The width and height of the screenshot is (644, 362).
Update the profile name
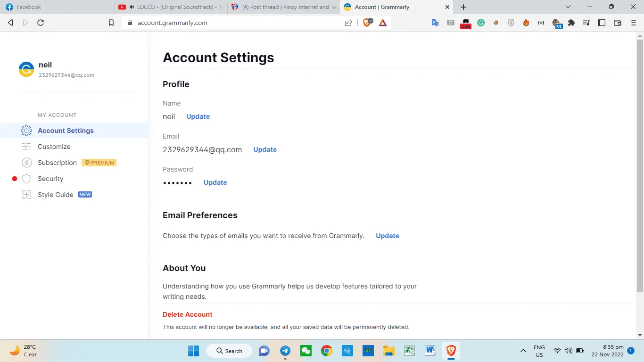tap(198, 116)
